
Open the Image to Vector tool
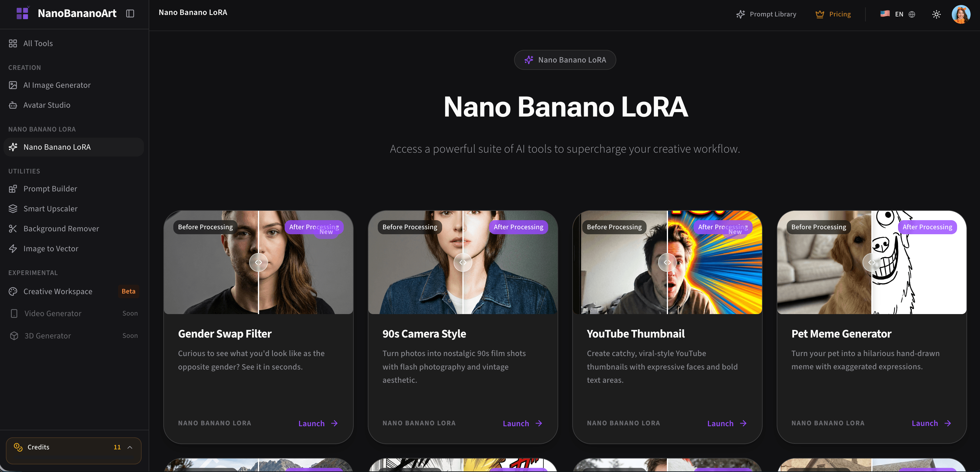51,248
